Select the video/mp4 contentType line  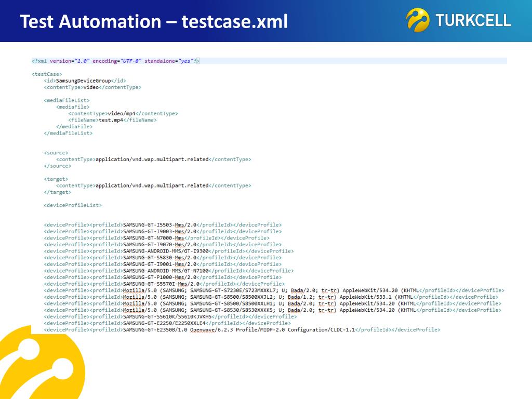[123, 114]
